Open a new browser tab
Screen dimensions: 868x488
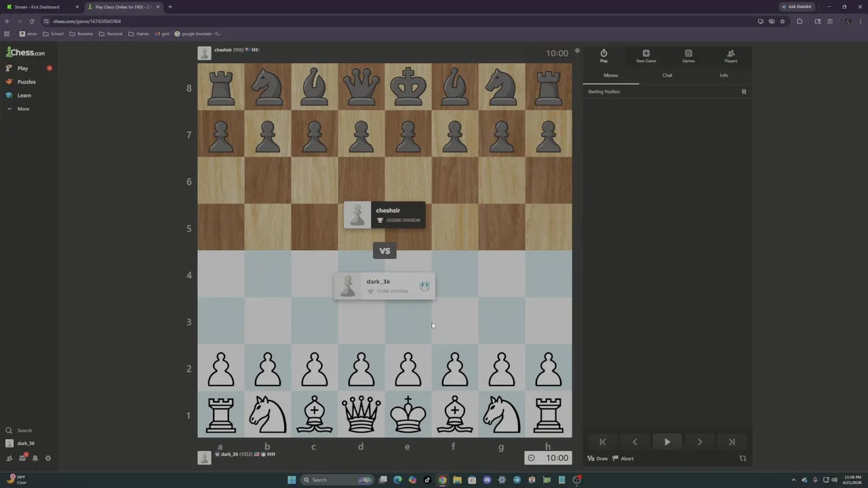pyautogui.click(x=170, y=7)
